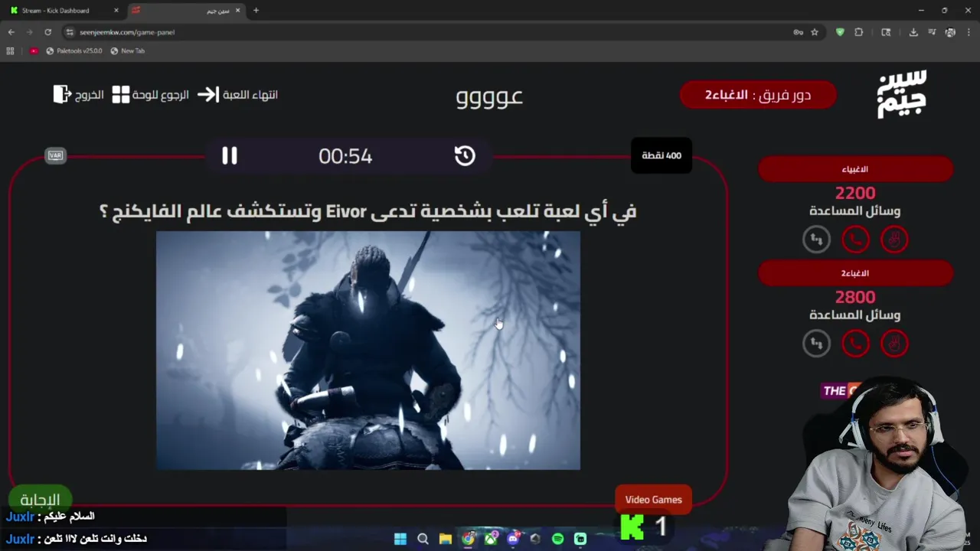The height and width of the screenshot is (551, 980).
Task: Click the Video Games category label
Action: tap(653, 500)
